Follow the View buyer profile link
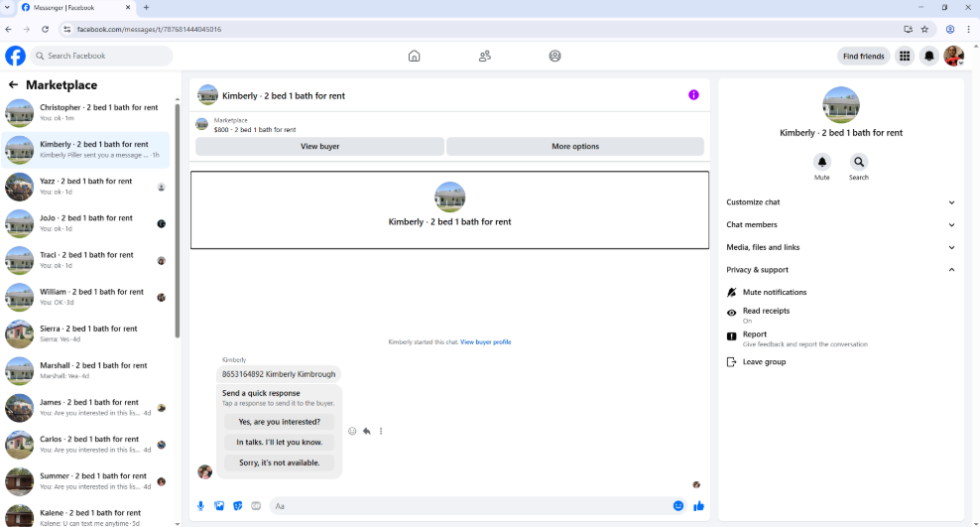This screenshot has height=527, width=980. 486,342
